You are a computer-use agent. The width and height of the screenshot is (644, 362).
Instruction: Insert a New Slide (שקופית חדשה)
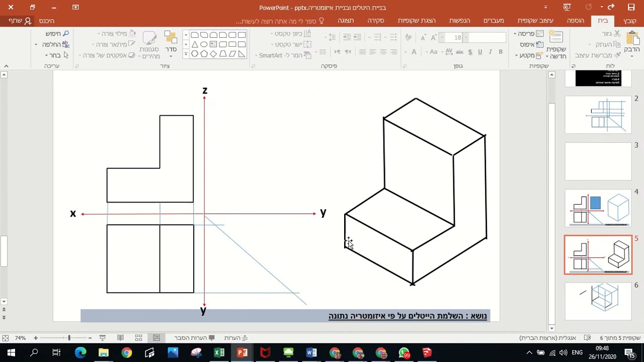tap(556, 45)
